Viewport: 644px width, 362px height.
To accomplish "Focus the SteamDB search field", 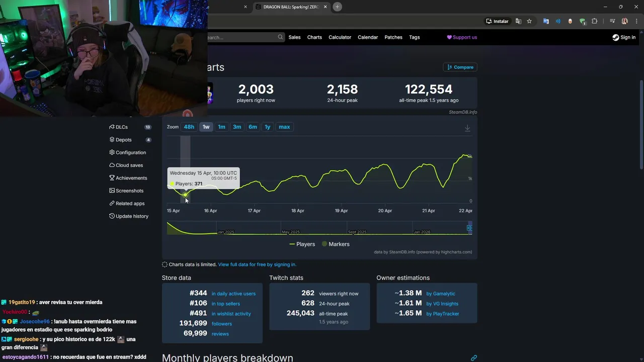I will [x=242, y=37].
